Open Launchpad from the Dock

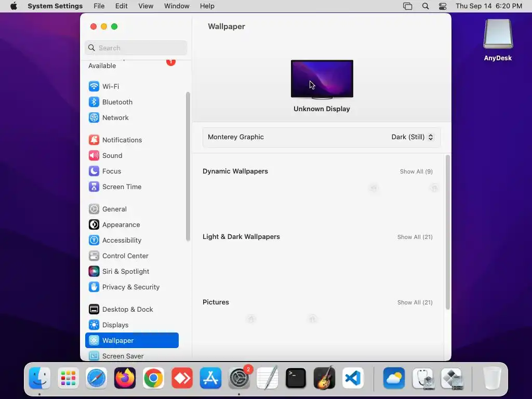[68, 378]
